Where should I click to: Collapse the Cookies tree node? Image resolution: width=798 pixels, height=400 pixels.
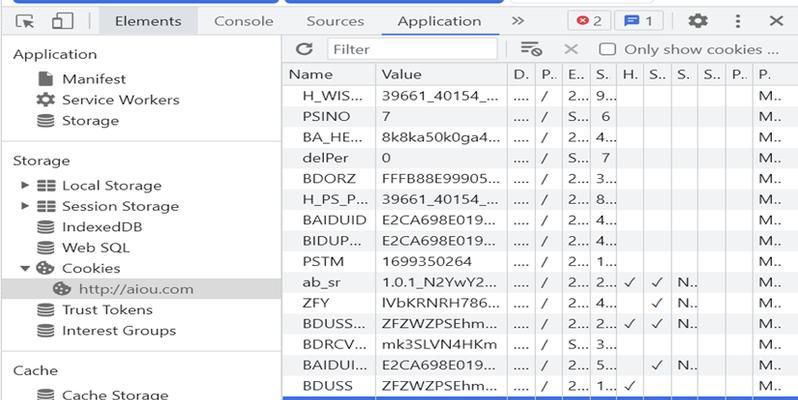click(25, 268)
